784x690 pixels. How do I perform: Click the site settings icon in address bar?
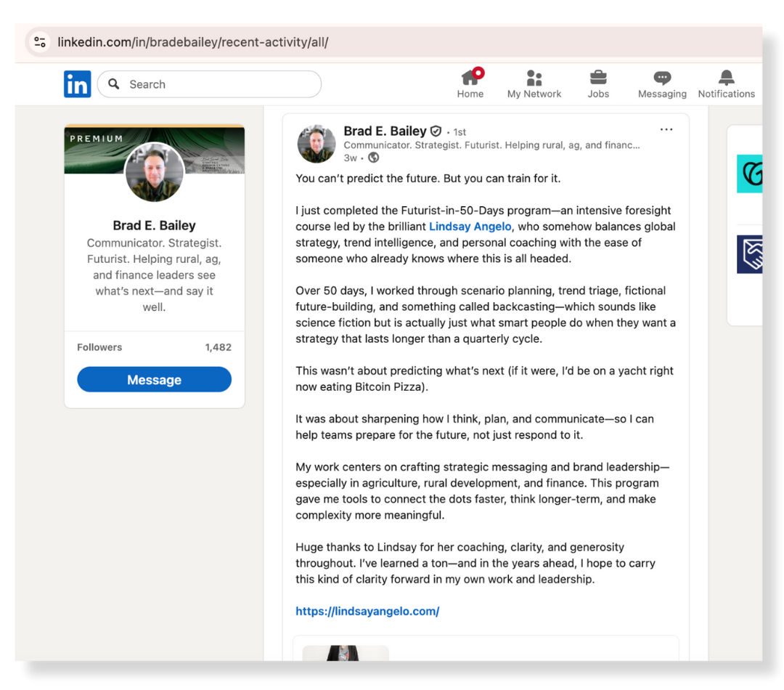[x=40, y=42]
